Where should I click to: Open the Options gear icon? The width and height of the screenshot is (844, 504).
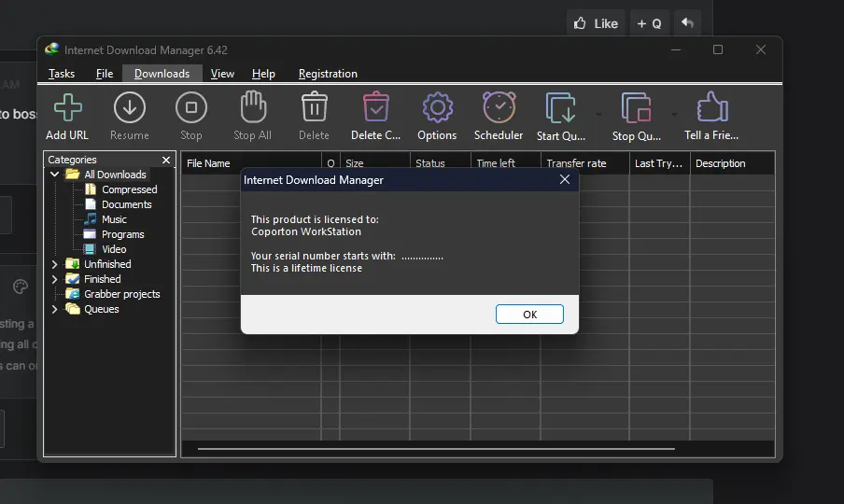click(x=437, y=107)
